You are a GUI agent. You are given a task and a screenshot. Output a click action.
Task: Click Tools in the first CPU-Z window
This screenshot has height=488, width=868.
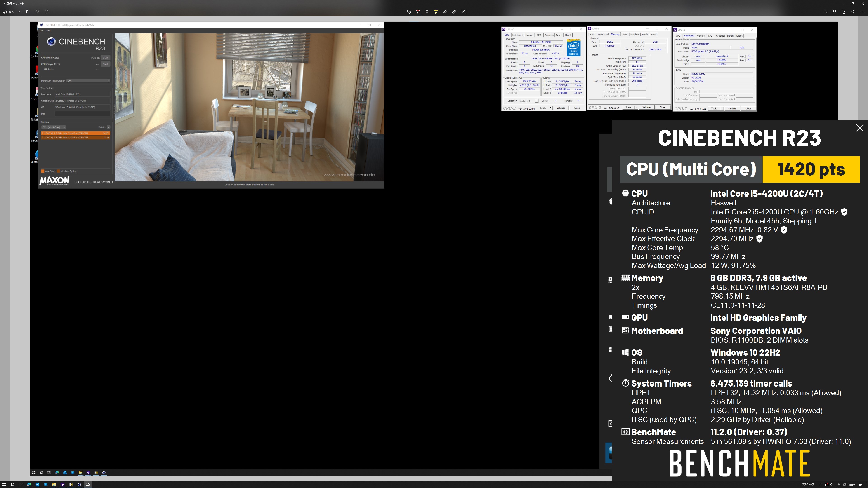[542, 108]
